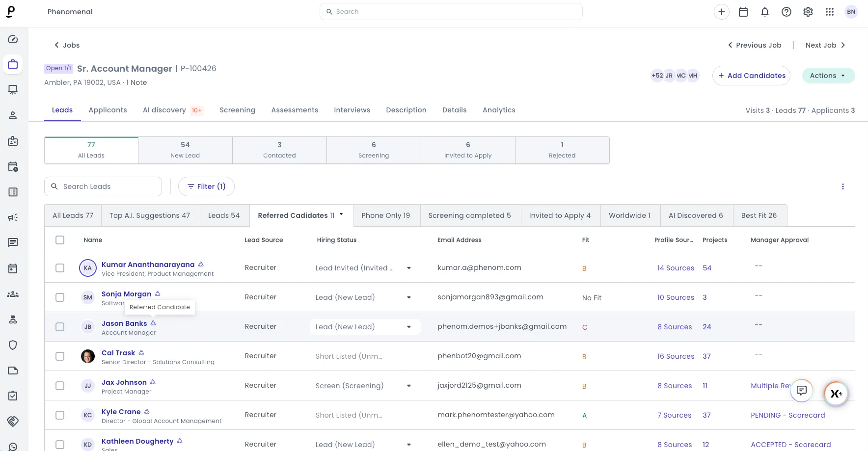
Task: Click the help question mark icon
Action: point(787,12)
